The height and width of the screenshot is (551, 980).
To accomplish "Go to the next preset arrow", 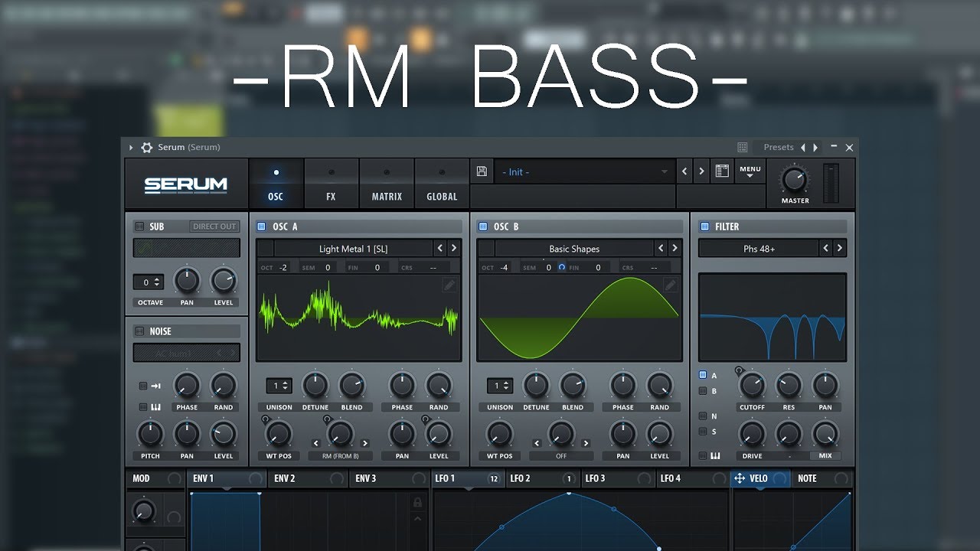I will 701,171.
